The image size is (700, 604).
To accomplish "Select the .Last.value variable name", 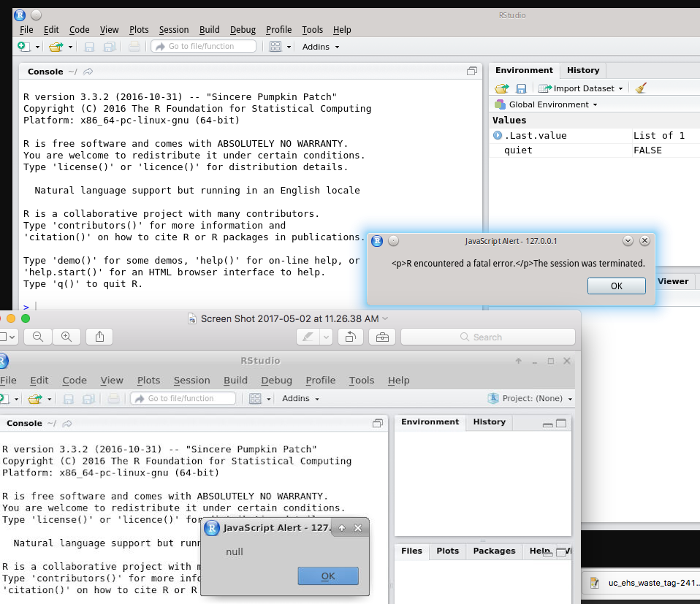I will coord(536,136).
